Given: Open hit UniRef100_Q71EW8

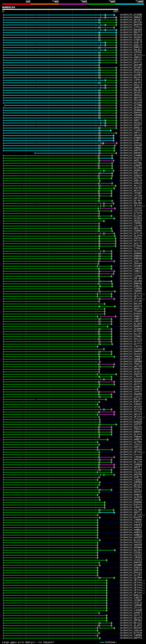Looking at the screenshot, I should (131, 15).
